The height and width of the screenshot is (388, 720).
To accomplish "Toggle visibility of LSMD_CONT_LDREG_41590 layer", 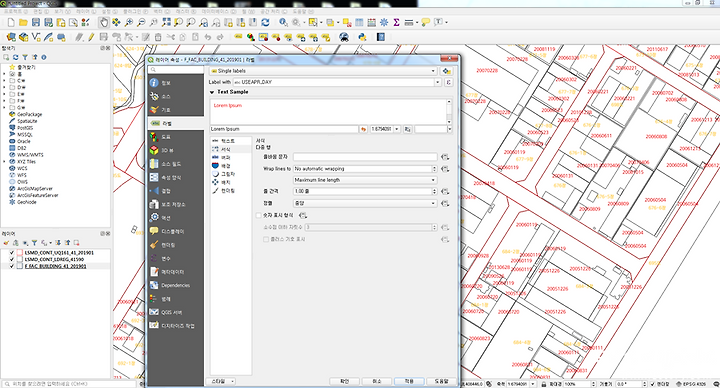I will click(x=12, y=259).
